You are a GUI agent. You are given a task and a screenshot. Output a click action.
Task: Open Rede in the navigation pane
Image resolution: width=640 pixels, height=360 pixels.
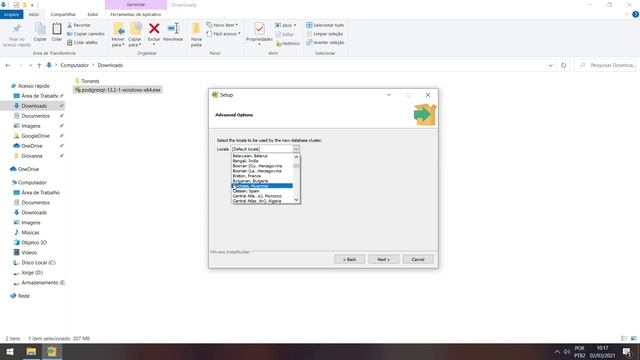[24, 296]
